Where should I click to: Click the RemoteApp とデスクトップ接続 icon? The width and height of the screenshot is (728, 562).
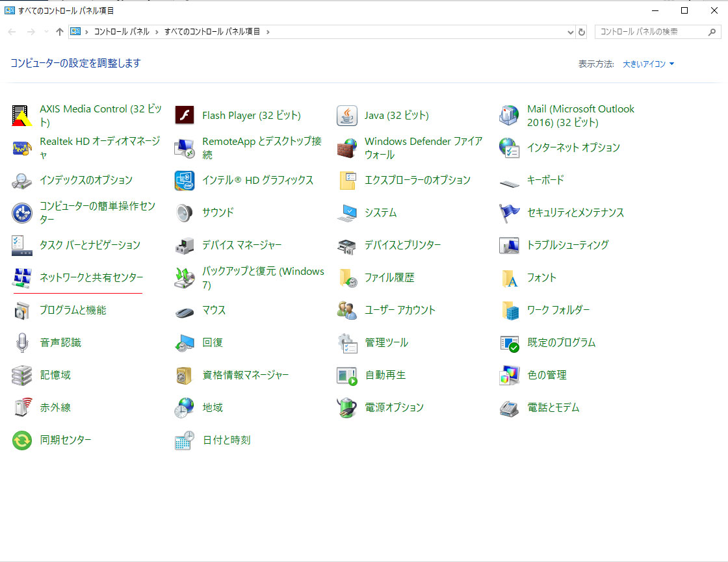click(185, 148)
